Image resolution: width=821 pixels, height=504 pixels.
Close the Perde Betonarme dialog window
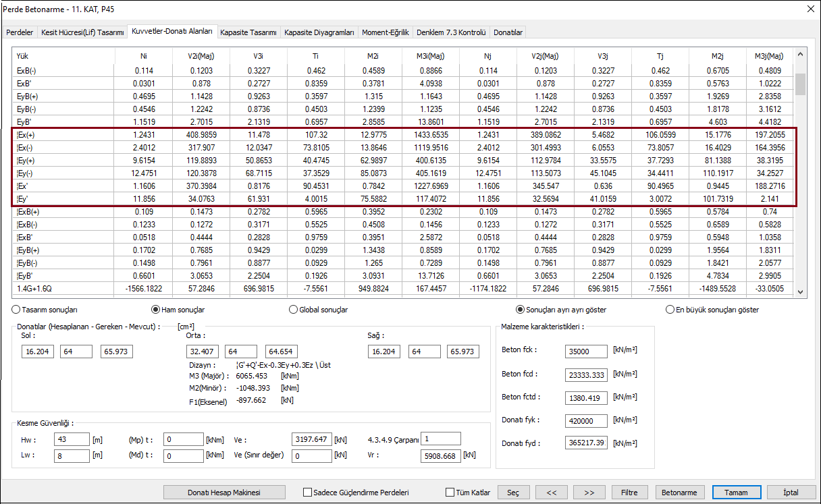tap(810, 8)
